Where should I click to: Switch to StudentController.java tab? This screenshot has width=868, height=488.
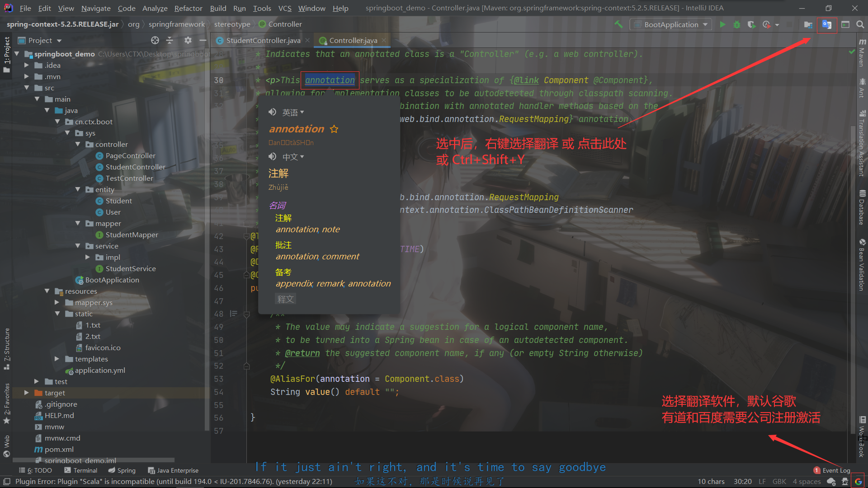(x=263, y=40)
